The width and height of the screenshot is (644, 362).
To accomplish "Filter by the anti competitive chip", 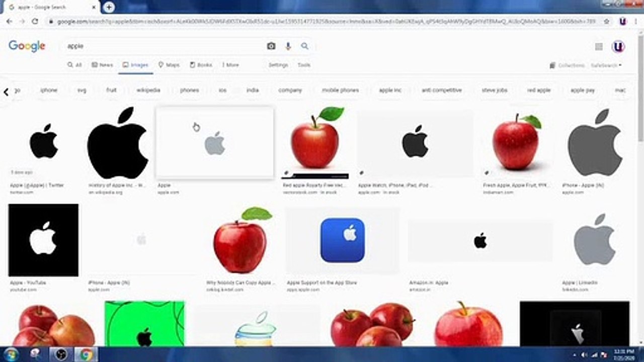I will tap(442, 90).
